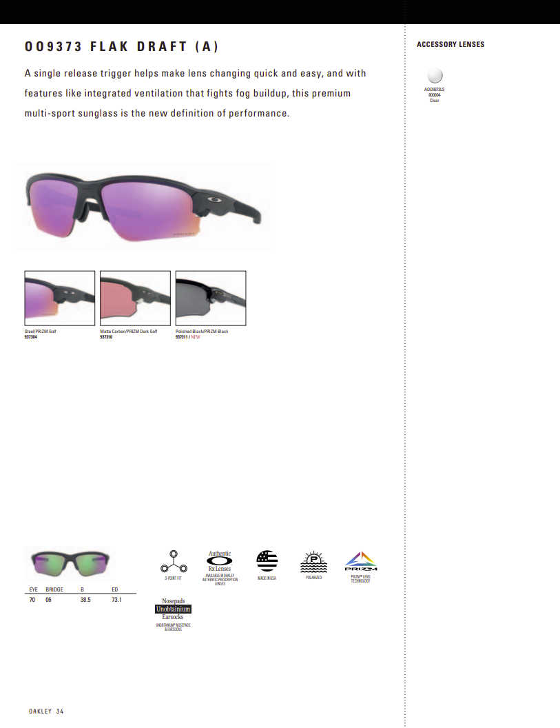Click the 937310 product code
Screen dimensions: 560x728
point(106,337)
